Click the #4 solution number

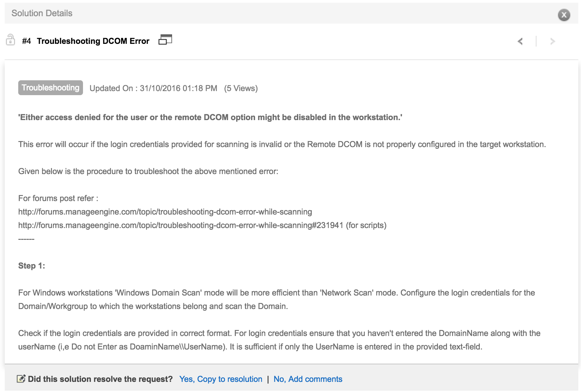click(x=26, y=41)
